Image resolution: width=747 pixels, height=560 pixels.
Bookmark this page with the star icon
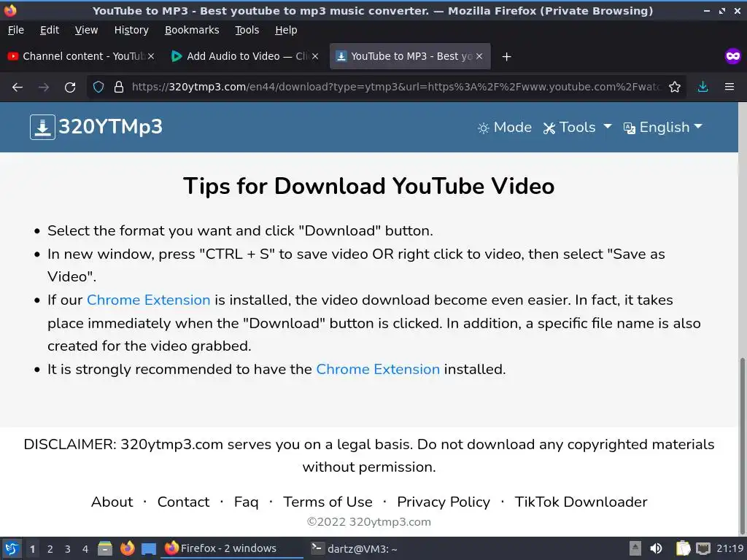coord(675,87)
